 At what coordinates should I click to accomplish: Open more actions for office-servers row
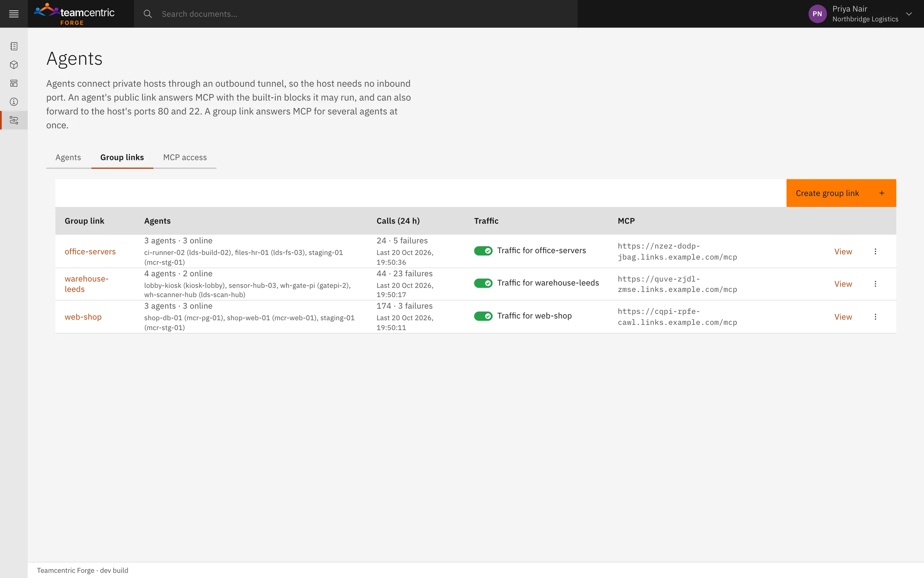click(x=875, y=252)
